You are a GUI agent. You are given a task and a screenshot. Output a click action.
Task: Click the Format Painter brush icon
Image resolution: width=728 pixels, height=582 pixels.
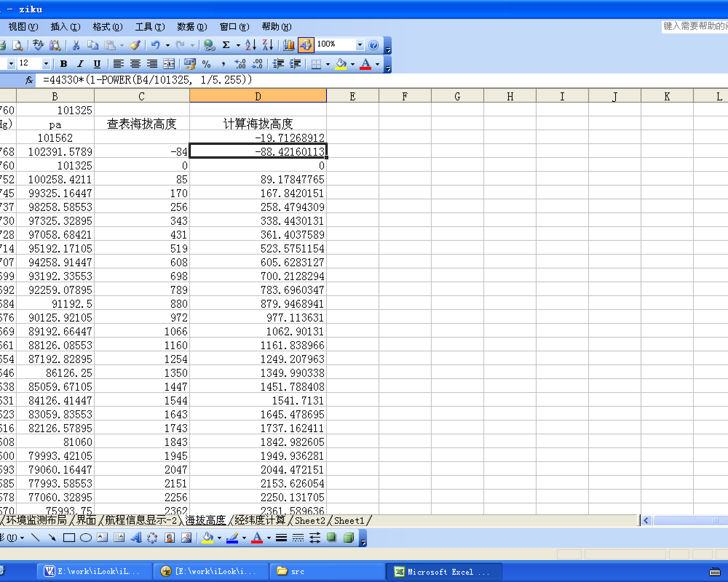point(135,45)
